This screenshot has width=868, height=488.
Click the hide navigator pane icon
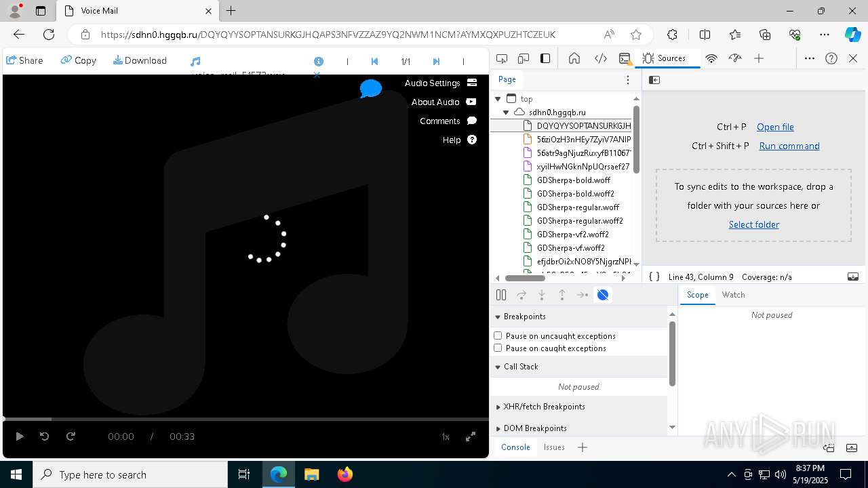coord(654,80)
